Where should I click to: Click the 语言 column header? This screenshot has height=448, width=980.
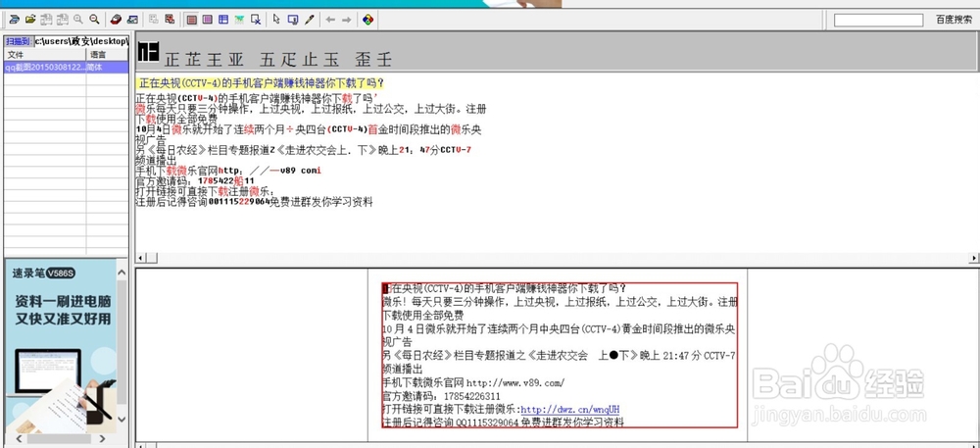108,55
